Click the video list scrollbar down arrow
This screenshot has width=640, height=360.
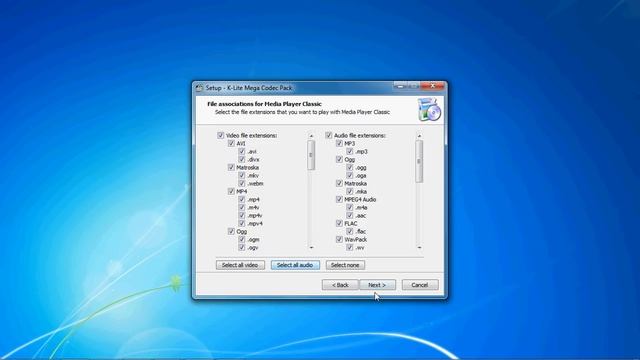click(x=311, y=247)
